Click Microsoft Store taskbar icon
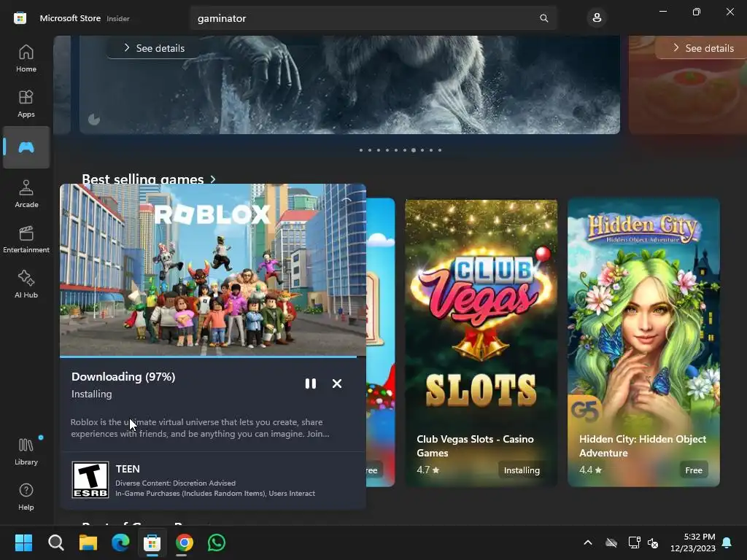 point(152,542)
